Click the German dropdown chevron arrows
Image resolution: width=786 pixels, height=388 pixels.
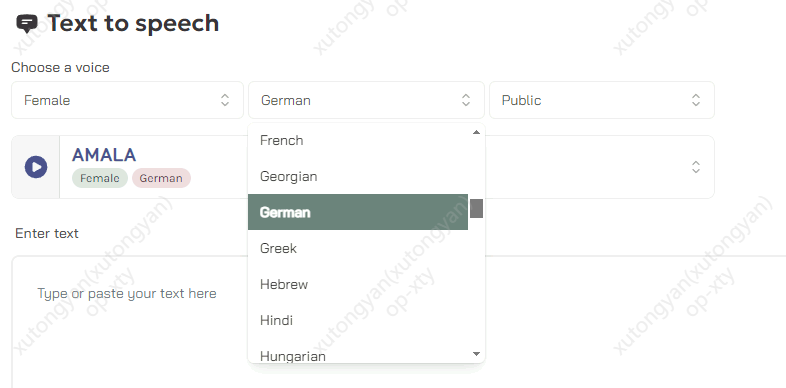[466, 100]
